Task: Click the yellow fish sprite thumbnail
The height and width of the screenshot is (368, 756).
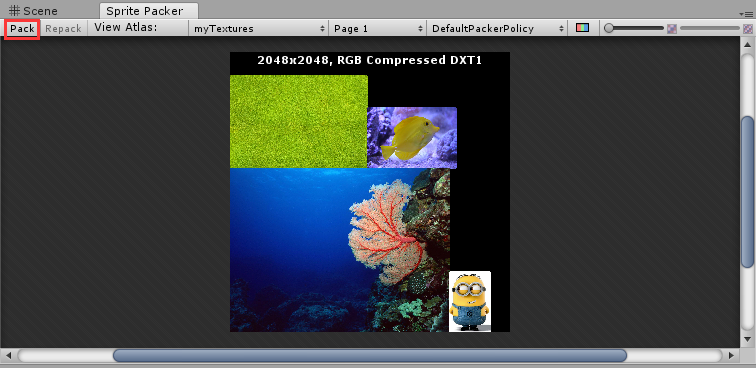Action: 412,138
